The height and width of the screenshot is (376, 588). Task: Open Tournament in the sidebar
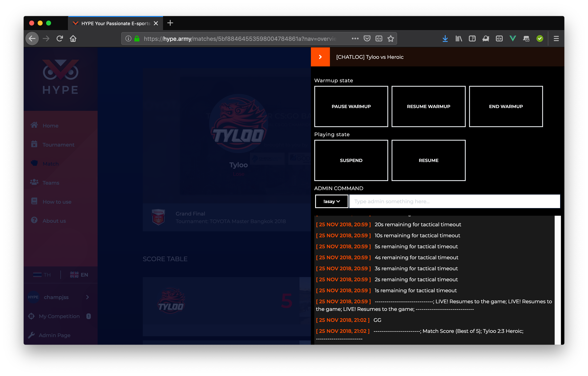point(58,144)
